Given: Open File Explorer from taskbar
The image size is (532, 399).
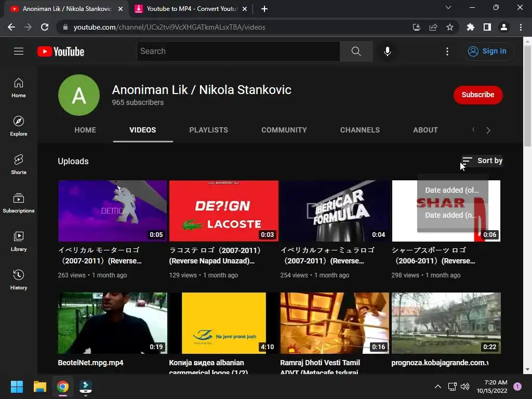Looking at the screenshot, I should 39,387.
